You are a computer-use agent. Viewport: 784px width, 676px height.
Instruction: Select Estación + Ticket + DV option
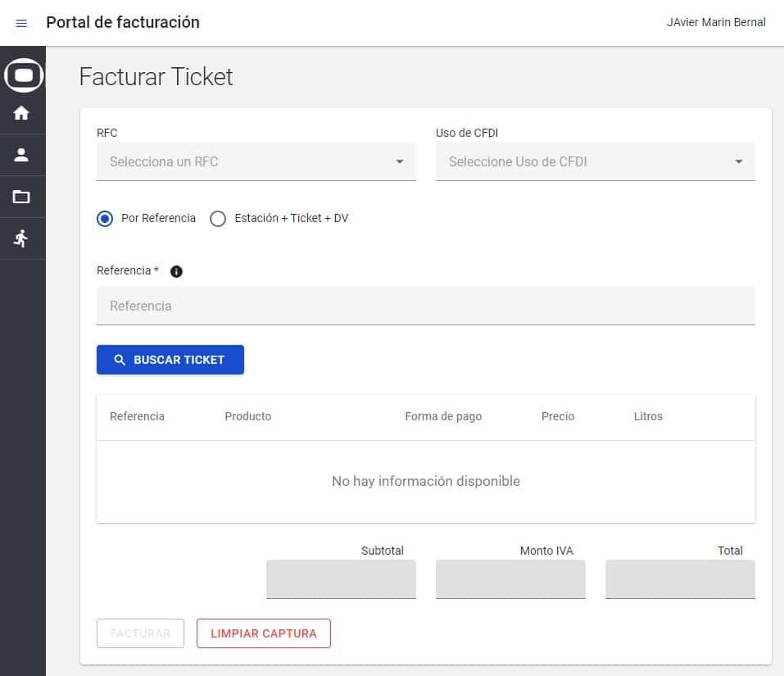(x=218, y=219)
